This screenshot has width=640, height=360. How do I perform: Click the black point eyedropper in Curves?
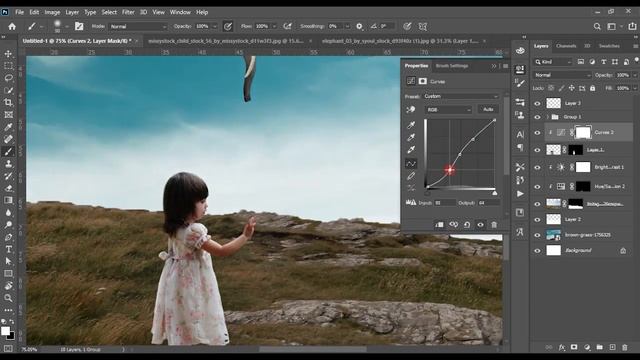[411, 124]
